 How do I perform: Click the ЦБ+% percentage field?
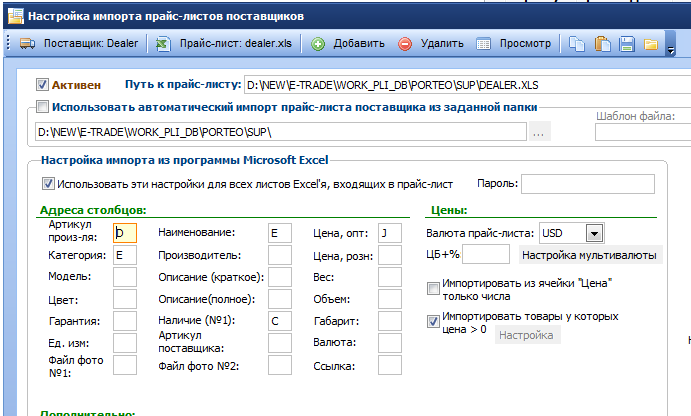(x=486, y=254)
